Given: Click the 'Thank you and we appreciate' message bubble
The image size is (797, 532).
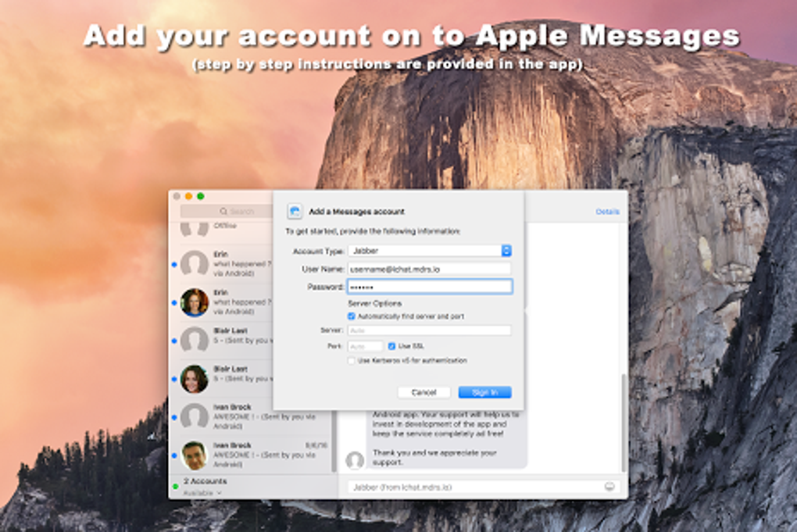Looking at the screenshot, I should tap(446, 440).
